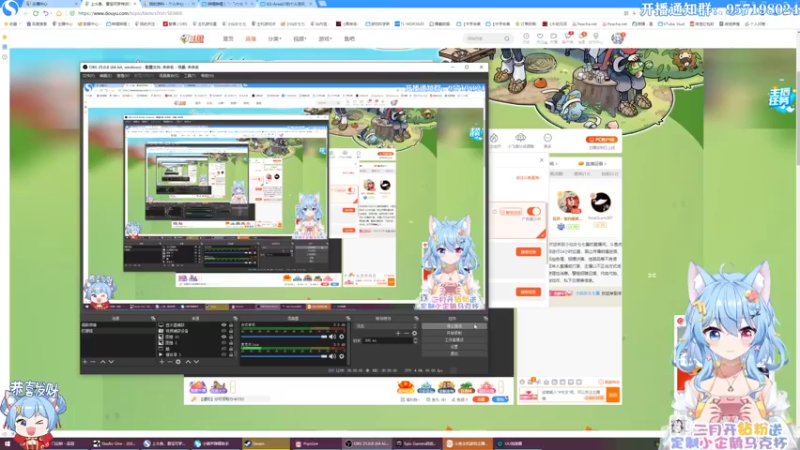Add a new source with the Sources plus icon
Image resolution: width=800 pixels, height=450 pixels.
coord(162,362)
